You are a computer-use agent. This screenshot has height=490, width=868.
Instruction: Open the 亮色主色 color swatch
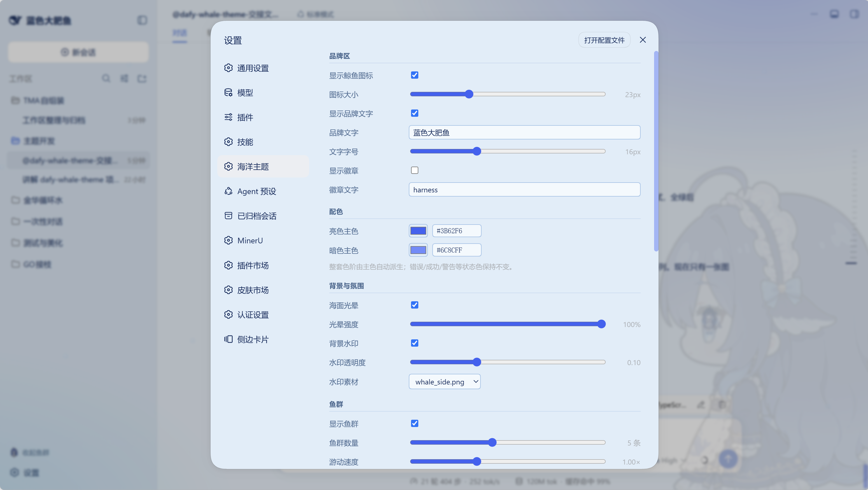(418, 231)
